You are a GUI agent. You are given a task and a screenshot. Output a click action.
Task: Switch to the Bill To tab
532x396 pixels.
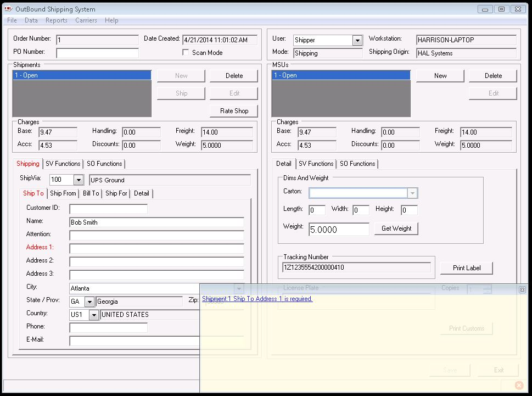tap(90, 193)
